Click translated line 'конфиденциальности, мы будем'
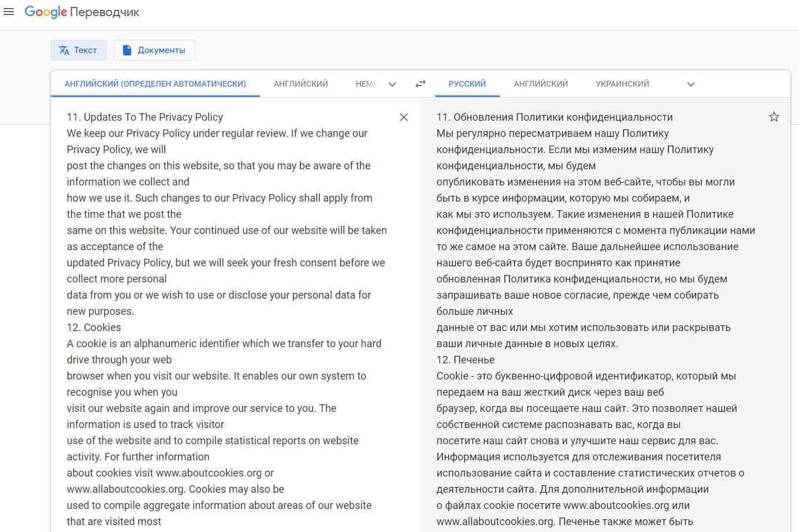799x532 pixels. coord(516,166)
